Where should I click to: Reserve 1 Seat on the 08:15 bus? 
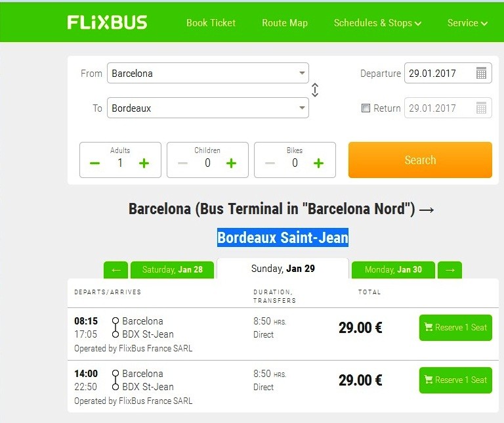[455, 328]
